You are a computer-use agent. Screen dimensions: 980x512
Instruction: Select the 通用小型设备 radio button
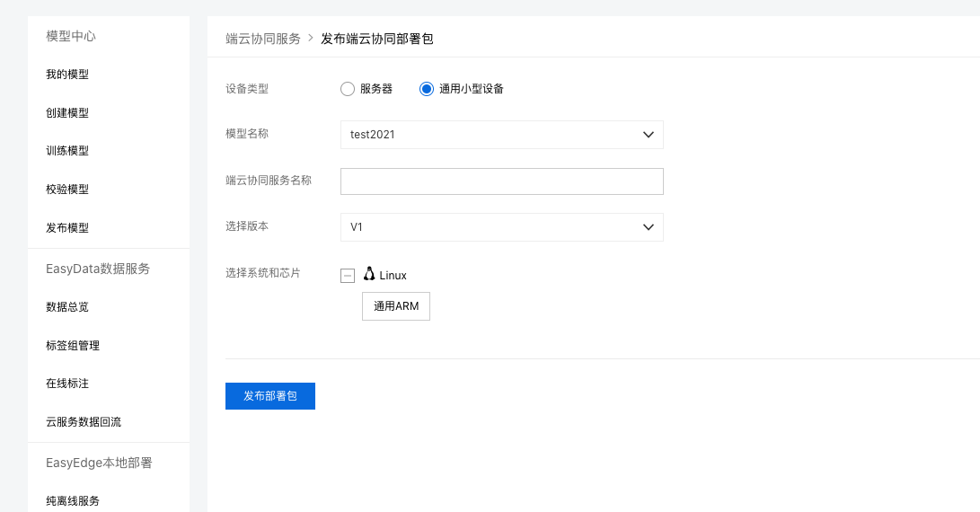click(427, 89)
